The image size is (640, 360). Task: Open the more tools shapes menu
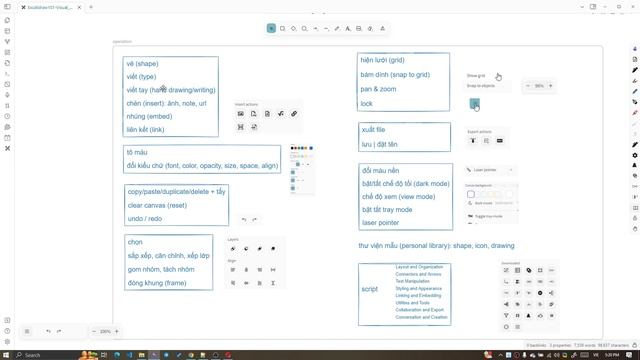tap(382, 29)
